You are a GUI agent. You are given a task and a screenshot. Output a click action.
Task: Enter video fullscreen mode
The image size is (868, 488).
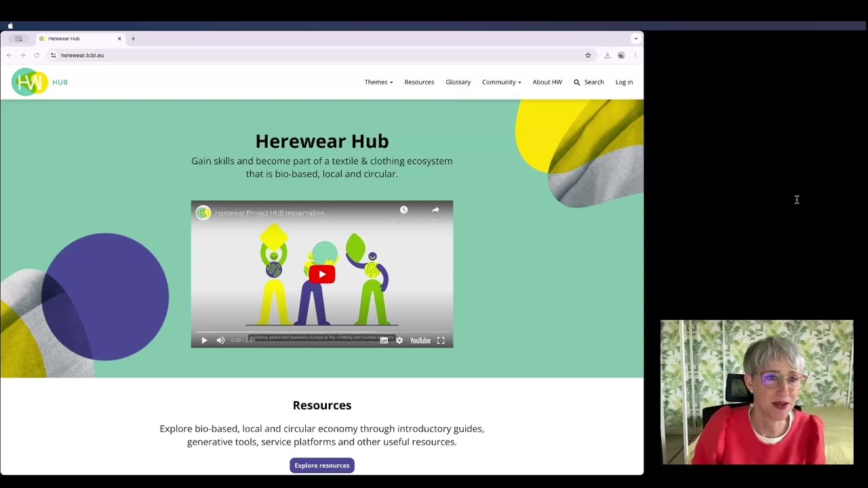(441, 341)
